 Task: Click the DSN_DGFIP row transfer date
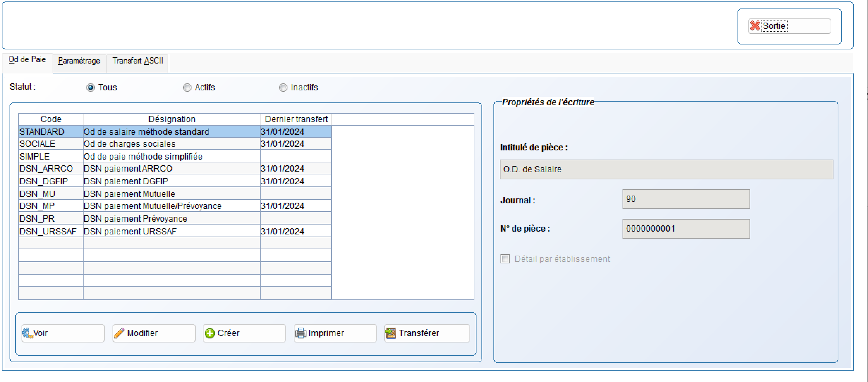(x=296, y=181)
